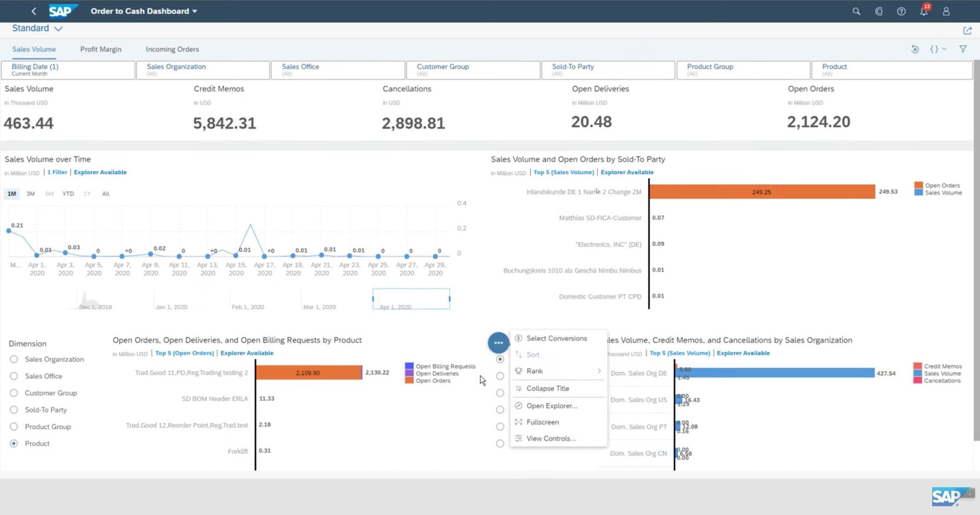Click the share/export icon top right

(x=967, y=31)
